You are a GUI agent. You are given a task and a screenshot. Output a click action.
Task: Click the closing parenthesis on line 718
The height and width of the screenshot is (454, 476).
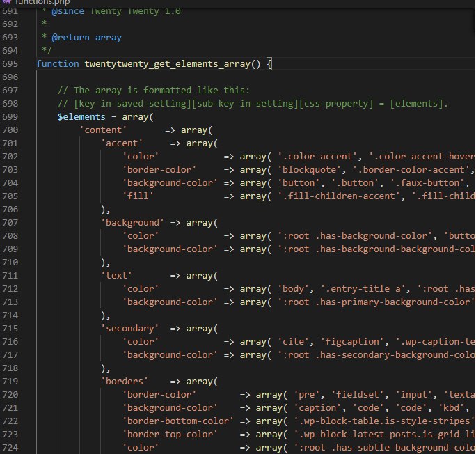pyautogui.click(x=103, y=368)
